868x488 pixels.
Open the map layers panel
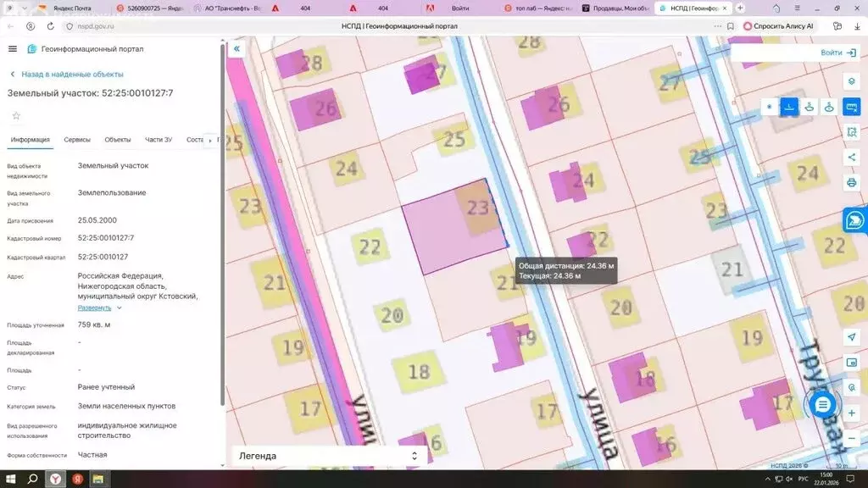tap(852, 81)
